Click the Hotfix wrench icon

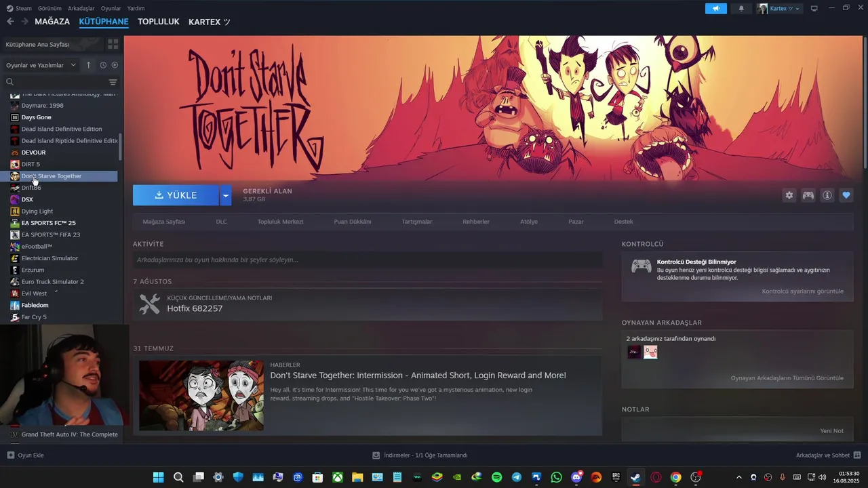[x=149, y=304]
